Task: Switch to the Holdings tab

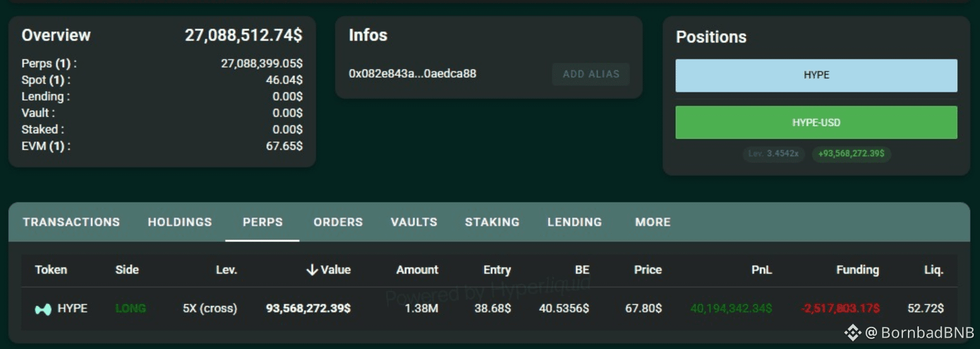Action: tap(180, 222)
